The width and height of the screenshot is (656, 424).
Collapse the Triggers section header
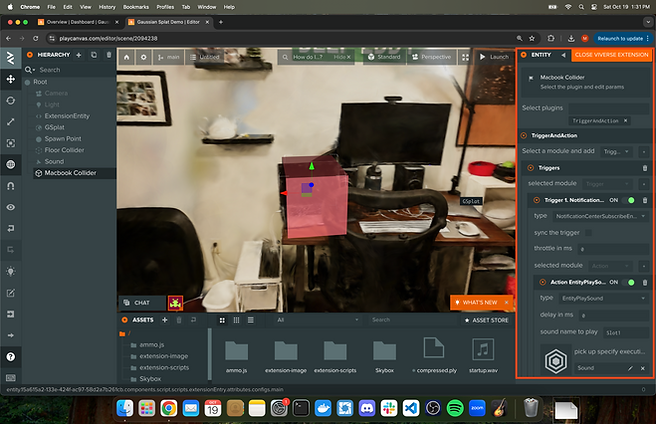pos(530,168)
